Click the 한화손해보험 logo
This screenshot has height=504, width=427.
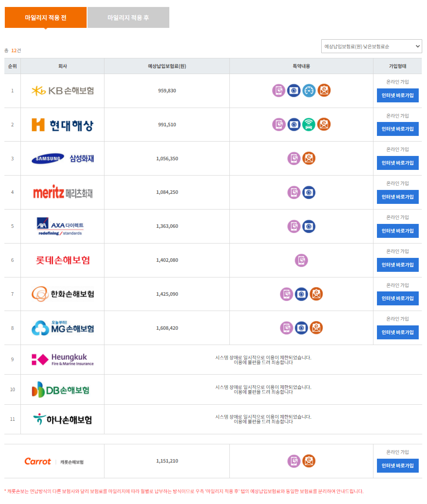[x=63, y=294]
